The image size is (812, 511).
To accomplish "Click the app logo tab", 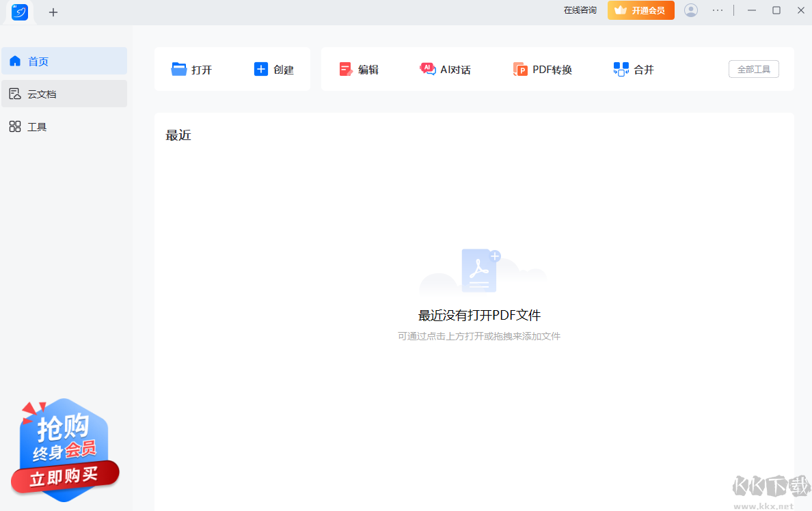I will point(18,12).
